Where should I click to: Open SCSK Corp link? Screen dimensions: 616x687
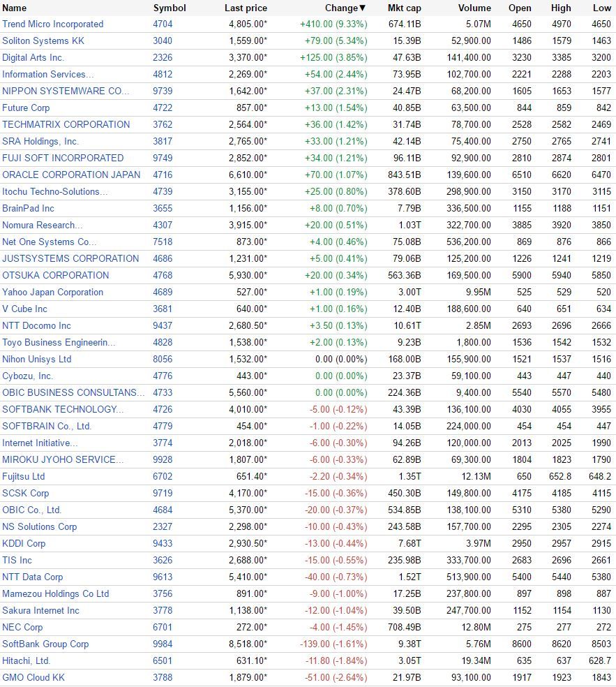pyautogui.click(x=25, y=493)
